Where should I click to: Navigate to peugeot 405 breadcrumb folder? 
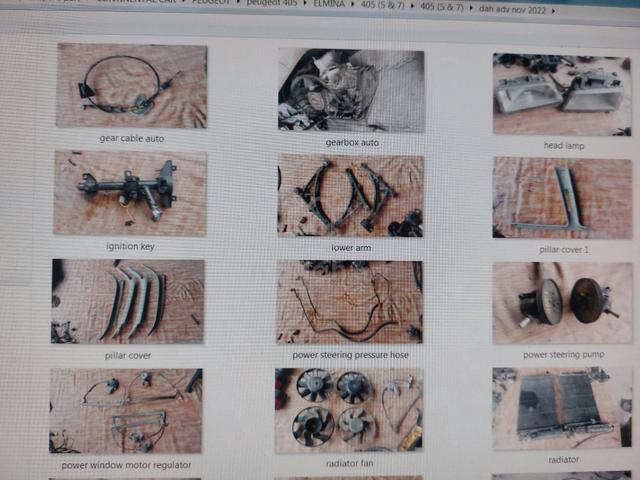pyautogui.click(x=272, y=2)
